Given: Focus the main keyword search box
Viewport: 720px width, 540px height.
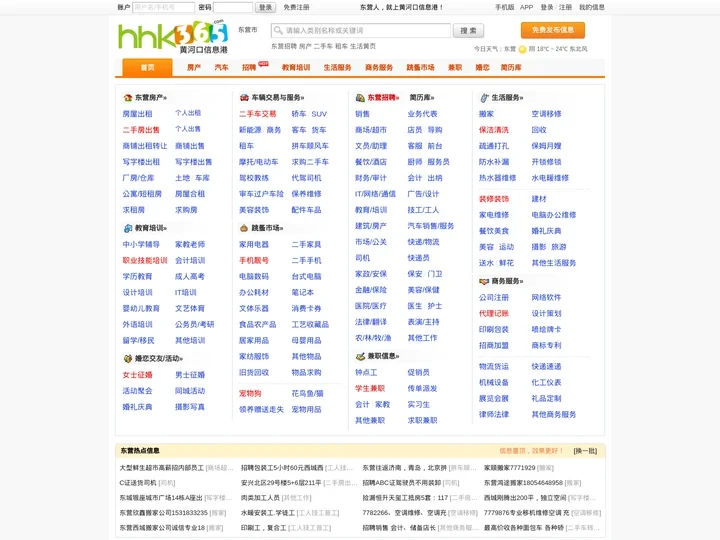Looking at the screenshot, I should click(x=361, y=31).
